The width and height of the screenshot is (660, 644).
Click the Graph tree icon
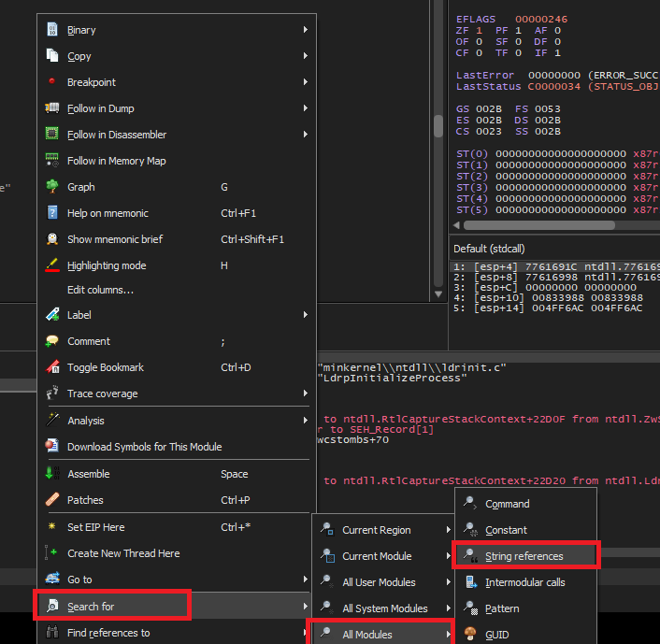point(52,187)
